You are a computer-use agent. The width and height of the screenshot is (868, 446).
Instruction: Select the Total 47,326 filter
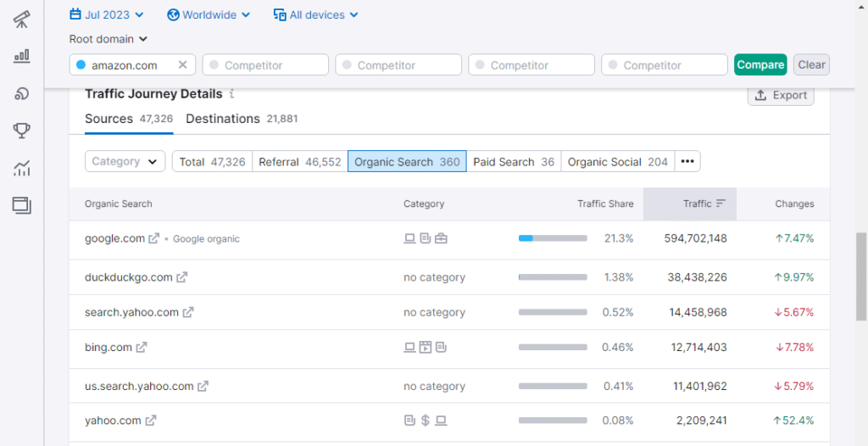213,161
